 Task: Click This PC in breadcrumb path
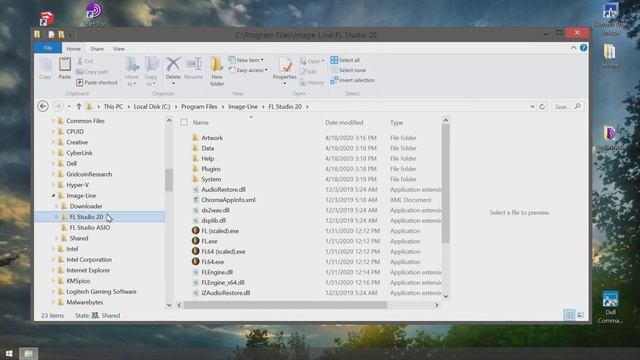pos(113,107)
